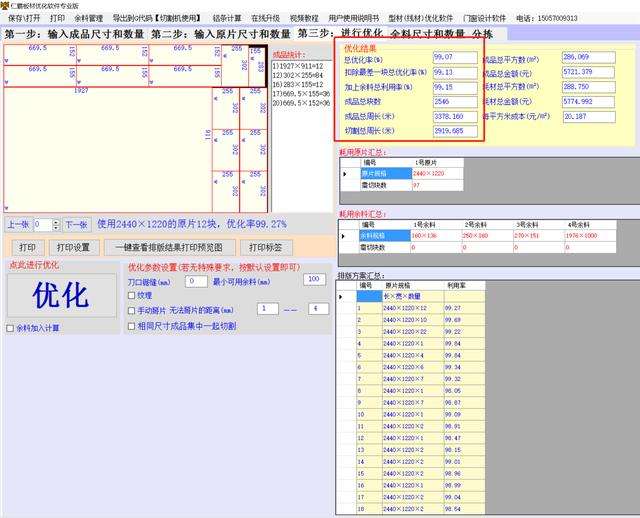Screen dimensions: 640x518
Task: Click the 成品总金额(元) value field
Action: 589,72
